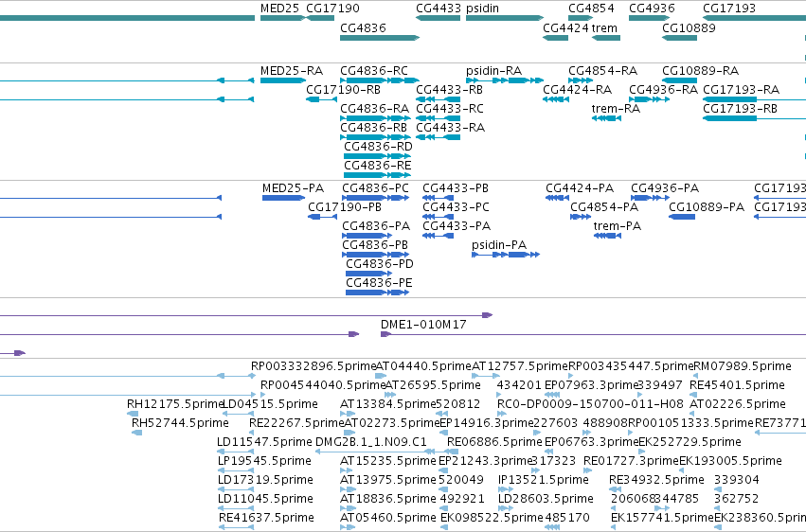Select the CG17190 gene label
This screenshot has height=532, width=806.
[332, 9]
